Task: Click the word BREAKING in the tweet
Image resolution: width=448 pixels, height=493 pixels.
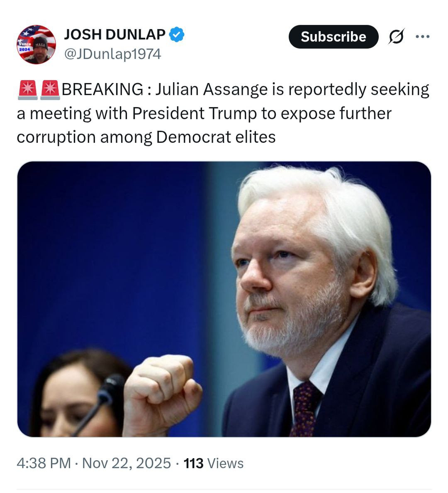Action: 102,90
